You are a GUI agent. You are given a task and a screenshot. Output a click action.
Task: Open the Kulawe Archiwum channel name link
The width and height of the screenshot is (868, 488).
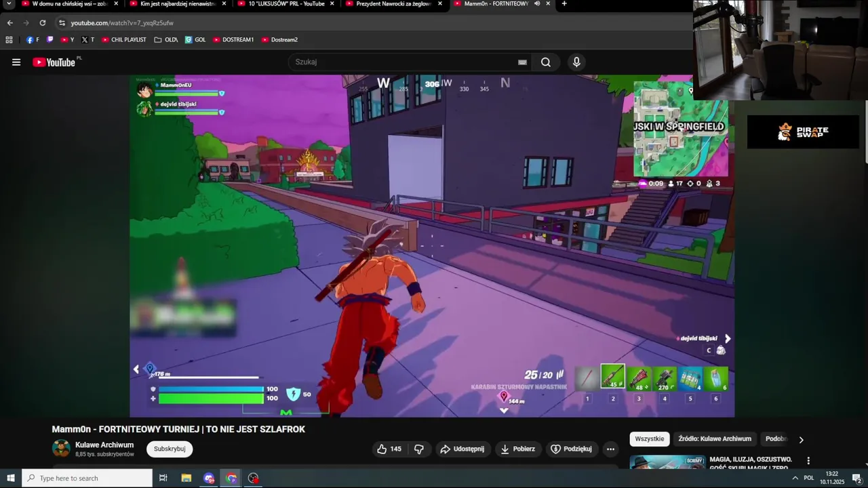(104, 445)
